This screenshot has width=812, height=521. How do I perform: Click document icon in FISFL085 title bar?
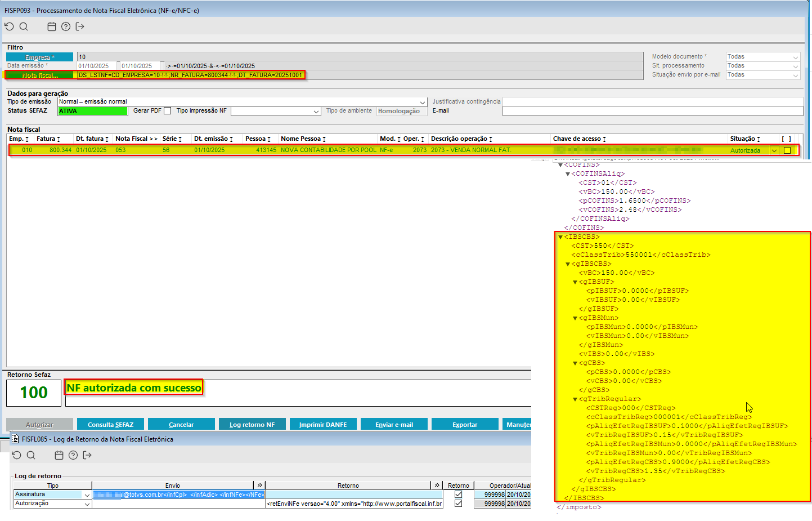[x=15, y=439]
